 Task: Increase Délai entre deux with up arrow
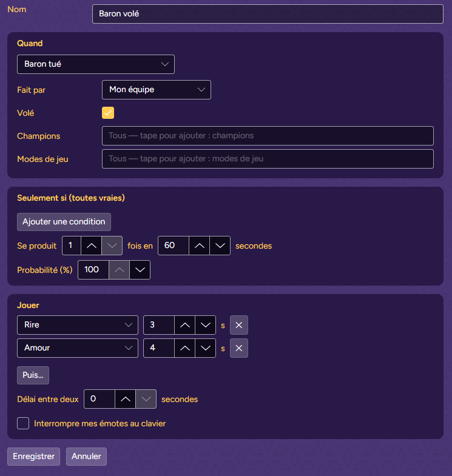(x=125, y=399)
